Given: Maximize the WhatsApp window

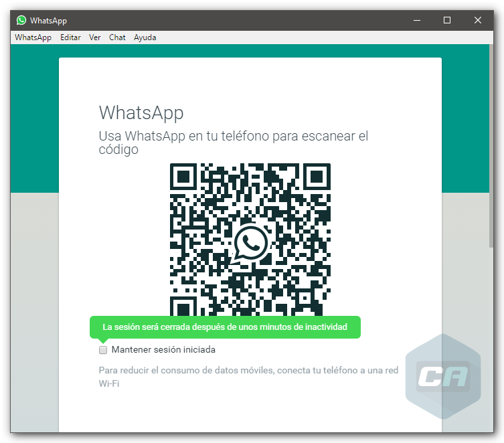Looking at the screenshot, I should (x=447, y=20).
